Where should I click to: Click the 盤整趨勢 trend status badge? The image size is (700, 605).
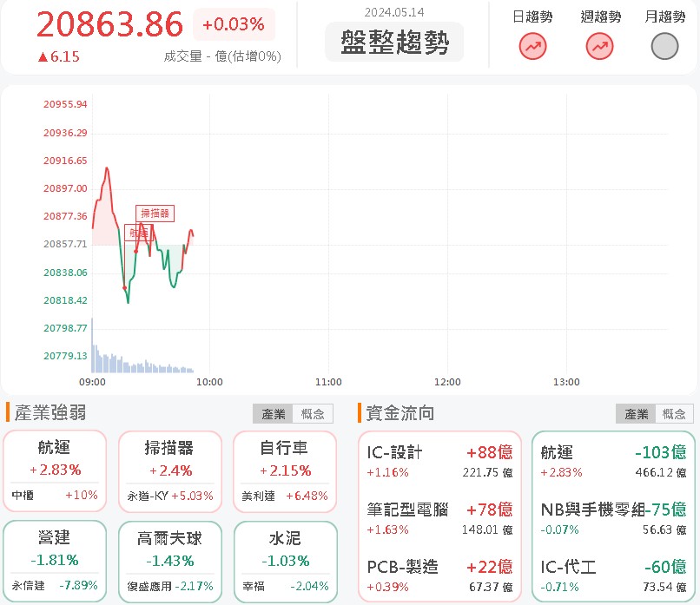click(394, 42)
